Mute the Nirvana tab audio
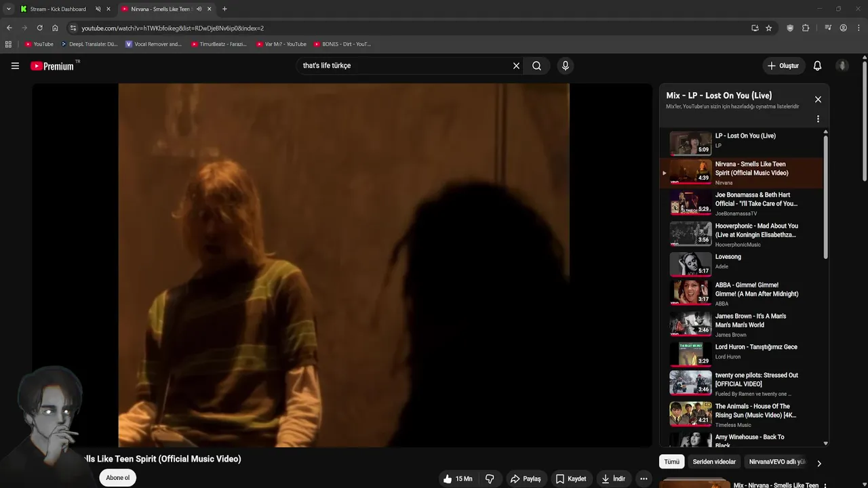The height and width of the screenshot is (488, 868). click(199, 9)
